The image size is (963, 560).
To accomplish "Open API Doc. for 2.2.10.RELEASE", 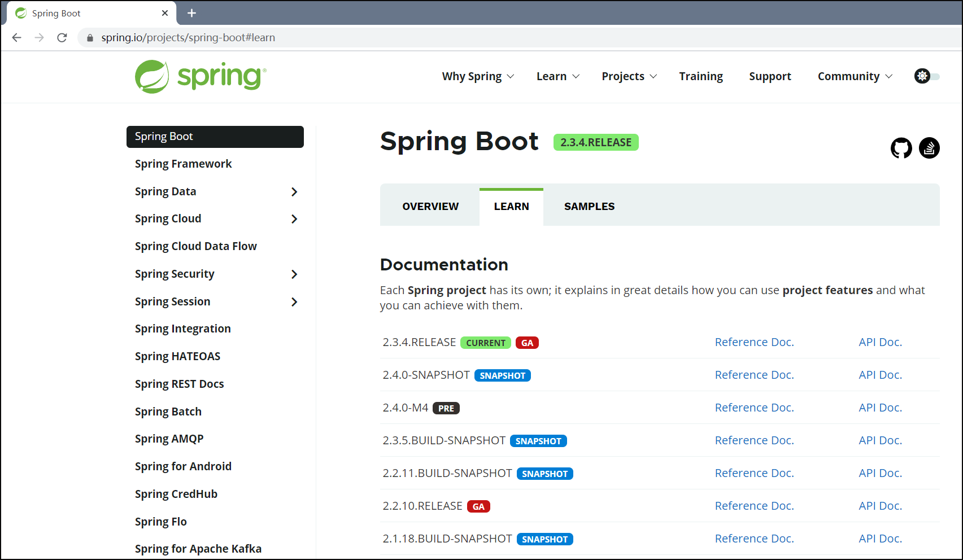I will [881, 506].
